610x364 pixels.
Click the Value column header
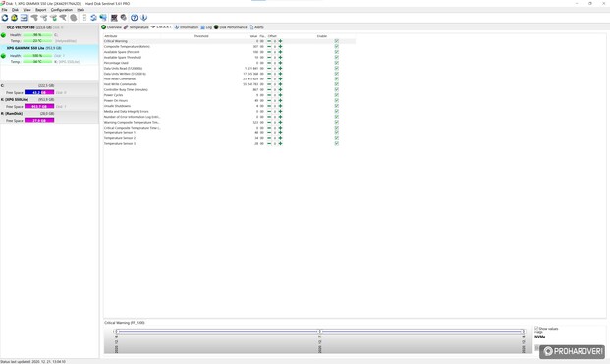[x=253, y=36]
